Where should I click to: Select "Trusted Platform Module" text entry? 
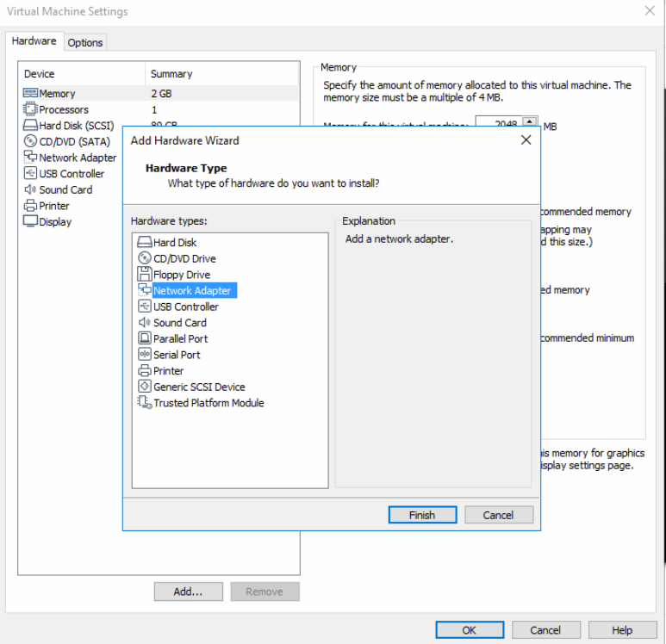209,403
